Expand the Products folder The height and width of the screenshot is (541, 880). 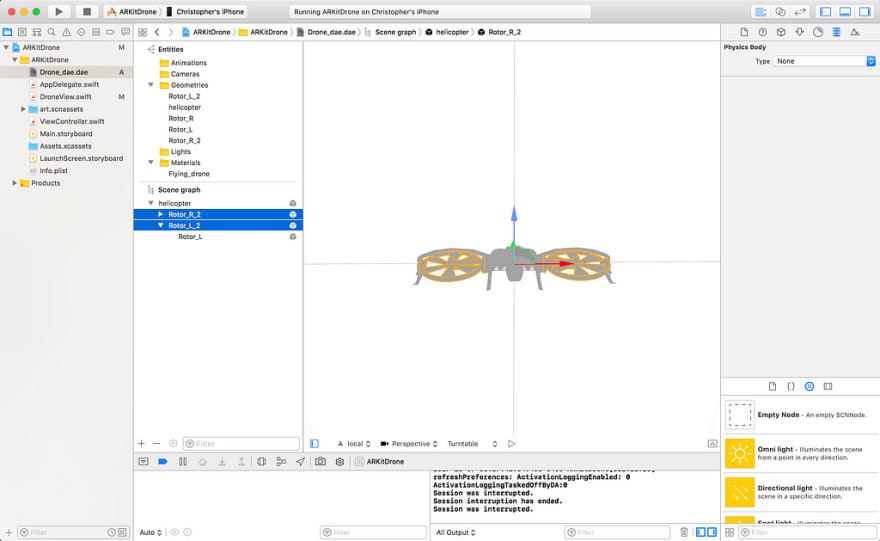tap(15, 183)
